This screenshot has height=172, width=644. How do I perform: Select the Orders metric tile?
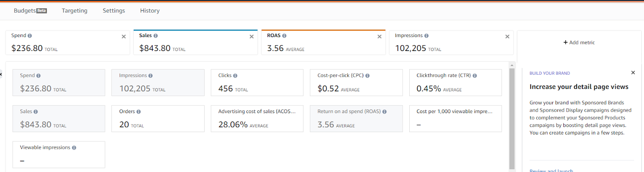pos(158,119)
